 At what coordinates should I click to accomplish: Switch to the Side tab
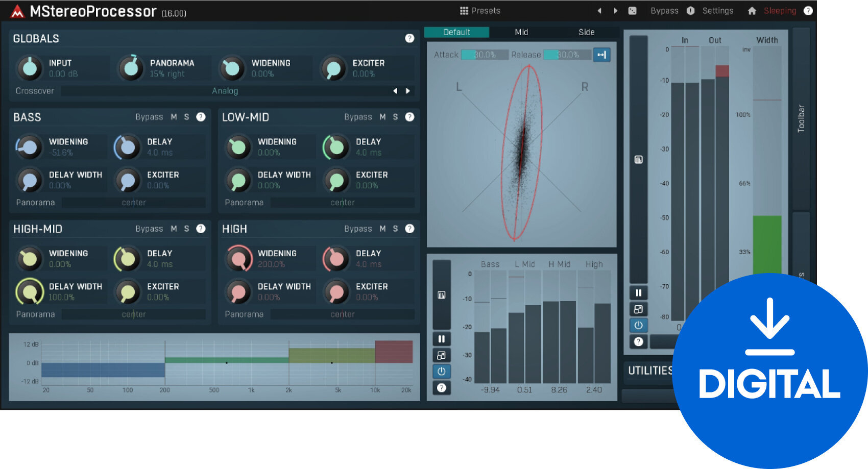586,32
